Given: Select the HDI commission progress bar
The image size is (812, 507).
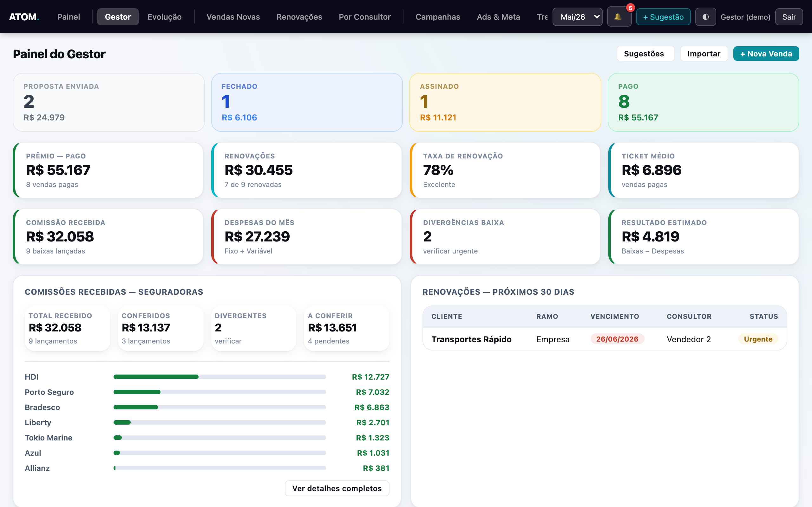Looking at the screenshot, I should pyautogui.click(x=219, y=377).
